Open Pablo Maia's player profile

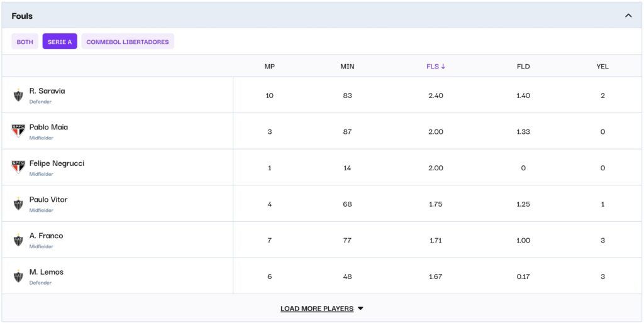coord(48,127)
